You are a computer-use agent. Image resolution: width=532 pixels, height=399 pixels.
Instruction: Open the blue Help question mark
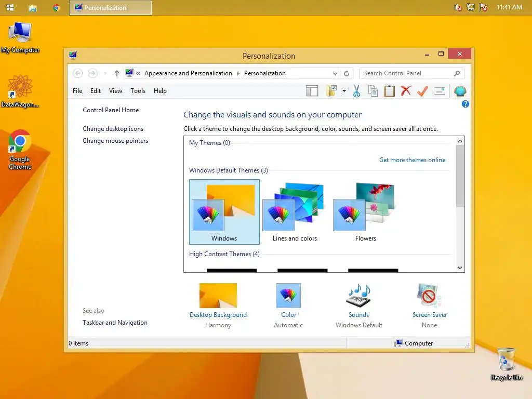click(465, 104)
